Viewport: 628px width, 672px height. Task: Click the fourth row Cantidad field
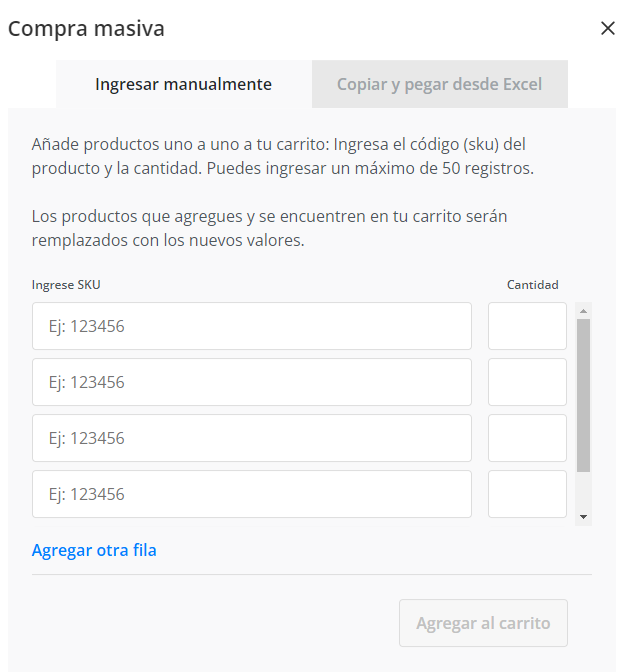point(527,494)
